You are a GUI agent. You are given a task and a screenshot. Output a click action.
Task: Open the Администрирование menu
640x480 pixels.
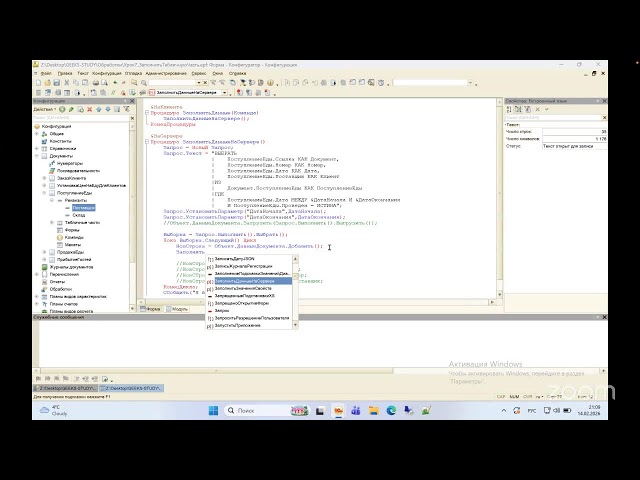click(166, 73)
